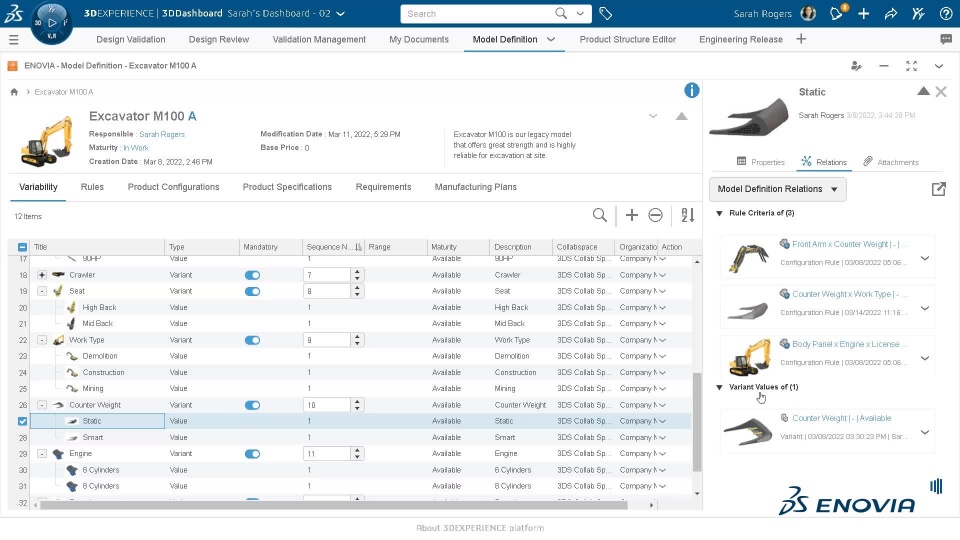Click Excavator M100 A breadcrumb
The width and height of the screenshot is (960, 540).
[x=64, y=92]
